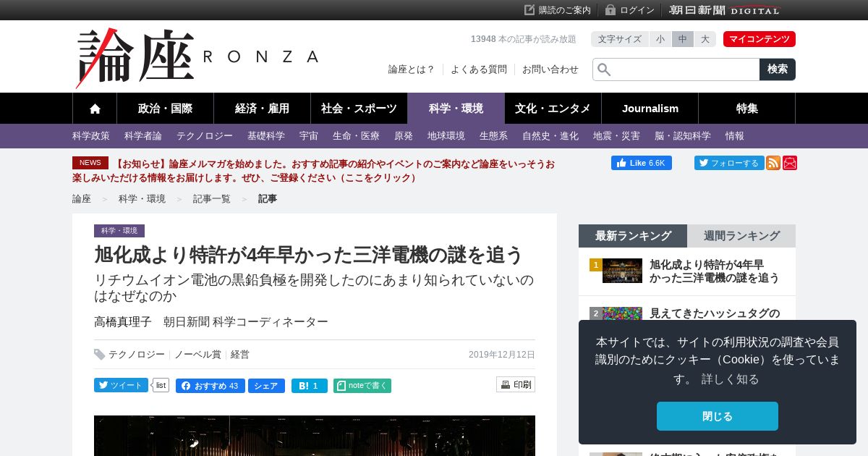
Task: Share article with ツイート button
Action: (121, 385)
